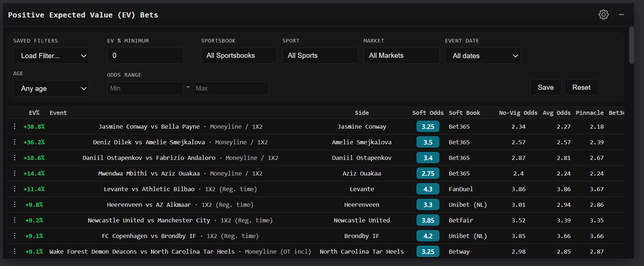Screen dimensions: 644x266
Task: Open row menu for Heerenveen bet
Action: pyautogui.click(x=15, y=204)
